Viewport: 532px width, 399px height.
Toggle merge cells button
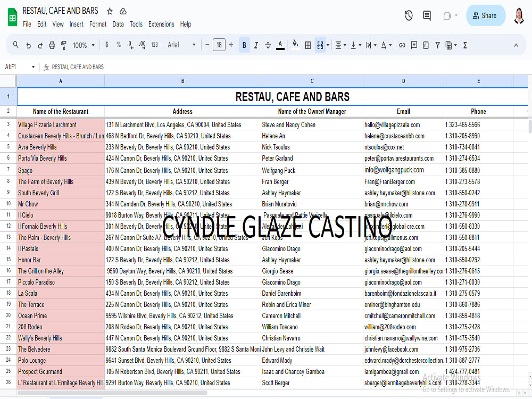pyautogui.click(x=320, y=45)
